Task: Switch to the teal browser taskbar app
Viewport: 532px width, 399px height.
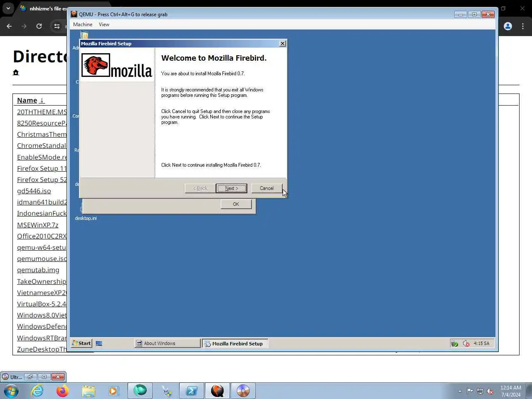Action: (140, 391)
